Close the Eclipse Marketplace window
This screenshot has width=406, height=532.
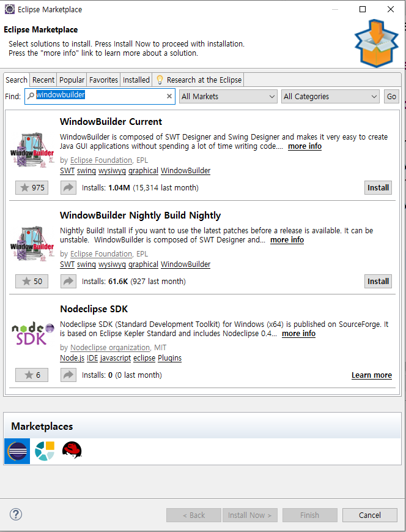[x=391, y=9]
